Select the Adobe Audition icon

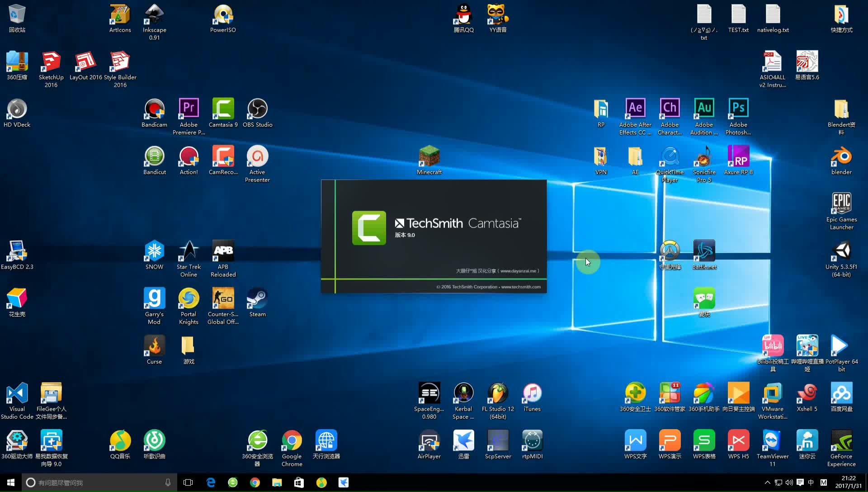tap(704, 117)
